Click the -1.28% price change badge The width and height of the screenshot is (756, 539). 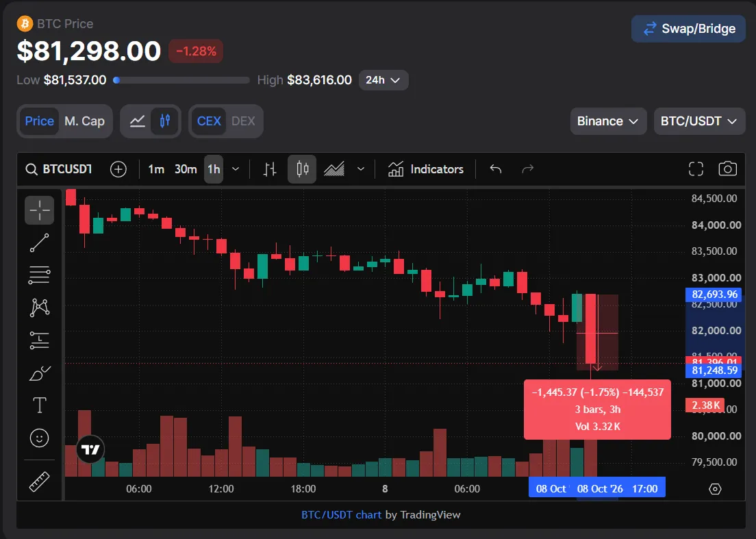[x=196, y=51]
